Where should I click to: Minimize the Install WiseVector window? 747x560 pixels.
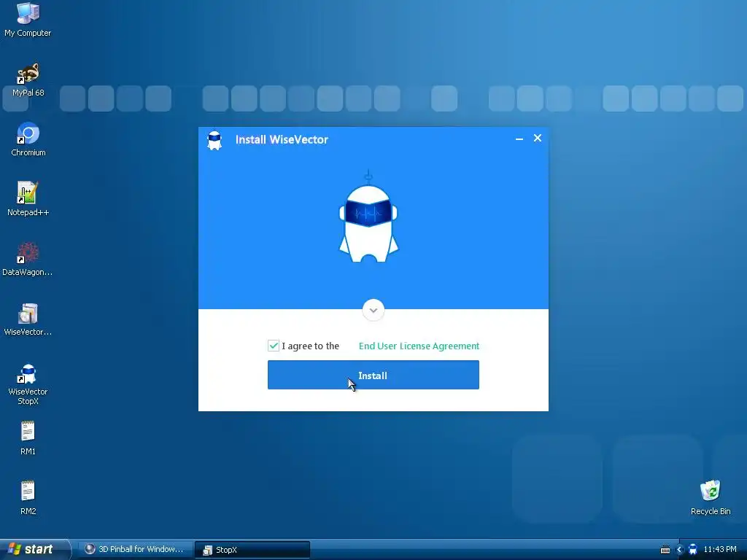(519, 139)
